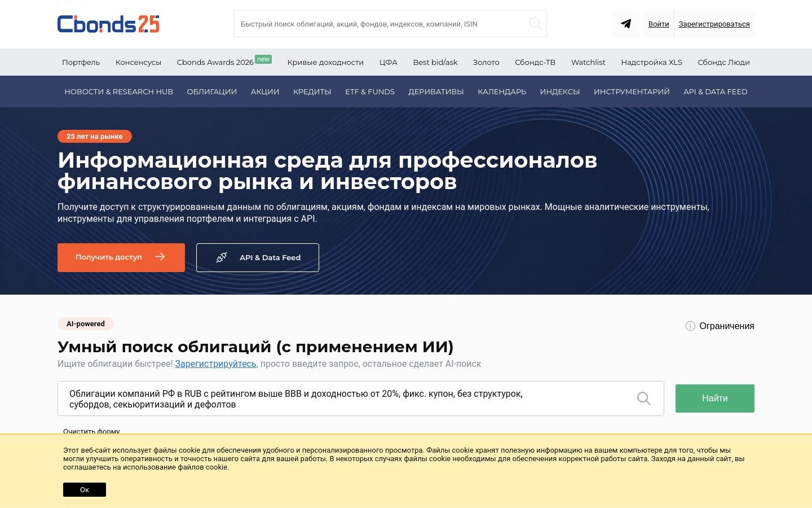Image resolution: width=812 pixels, height=508 pixels.
Task: Open Best bid/ask menu item
Action: pos(435,62)
